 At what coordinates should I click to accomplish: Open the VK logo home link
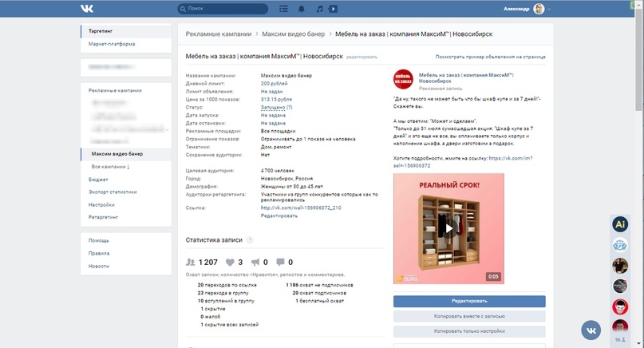click(x=87, y=9)
